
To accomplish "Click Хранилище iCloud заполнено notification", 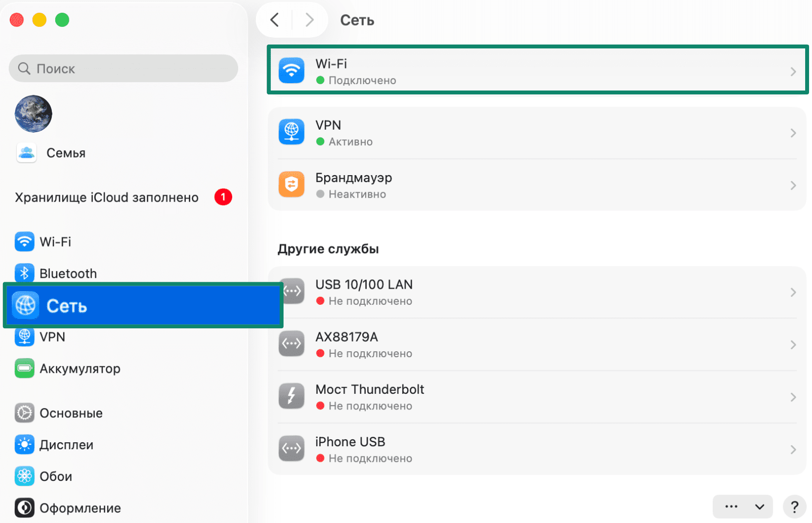I will [x=107, y=197].
